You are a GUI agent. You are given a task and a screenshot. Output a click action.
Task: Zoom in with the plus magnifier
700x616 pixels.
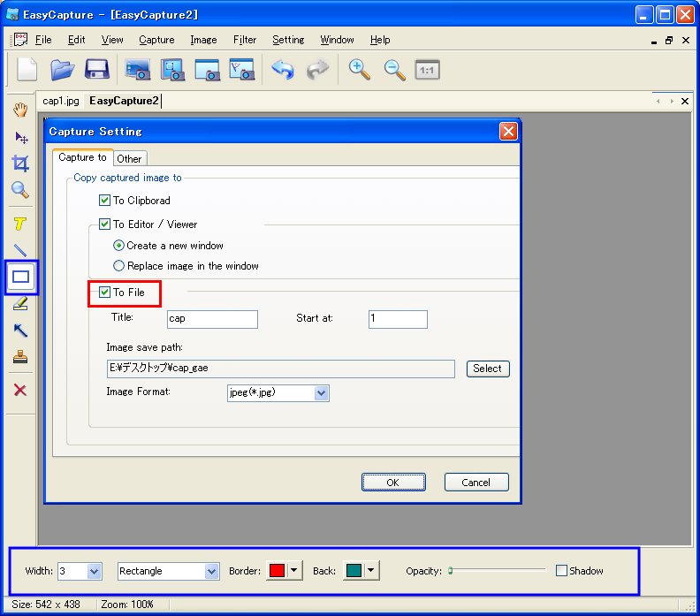[360, 70]
